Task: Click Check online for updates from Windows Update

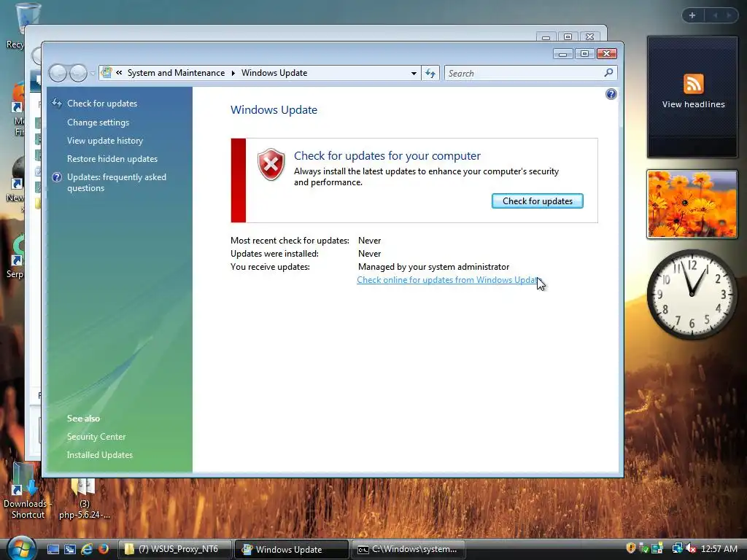Action: click(449, 280)
